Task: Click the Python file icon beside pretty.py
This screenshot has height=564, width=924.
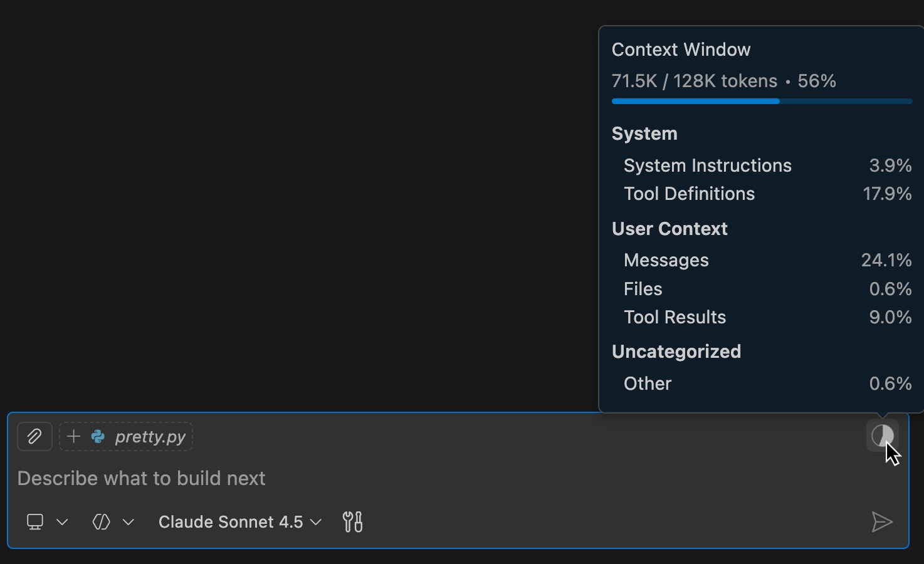Action: coord(98,437)
